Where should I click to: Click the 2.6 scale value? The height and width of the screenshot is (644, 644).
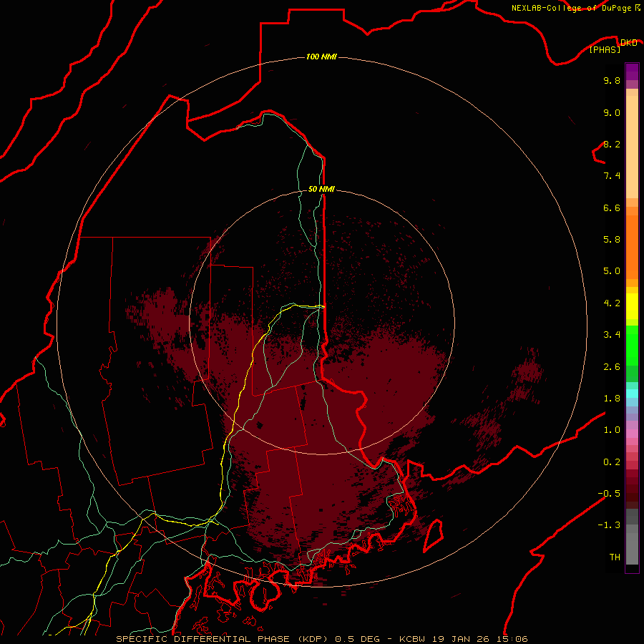coord(612,367)
